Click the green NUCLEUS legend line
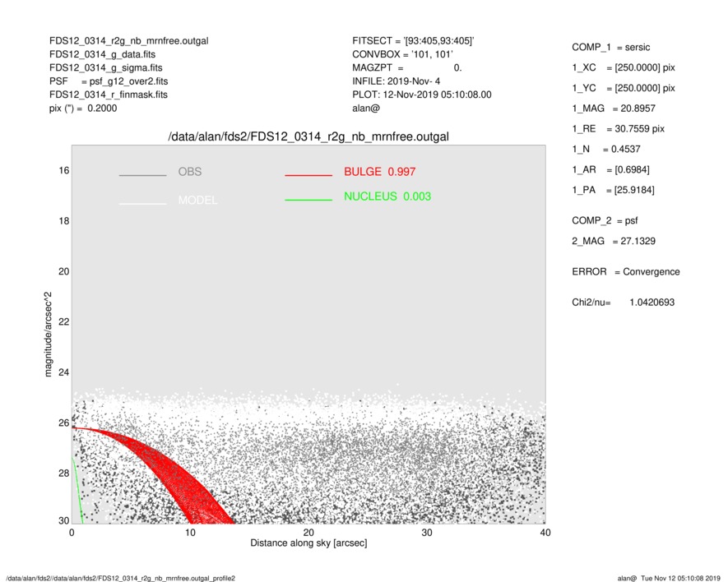This screenshot has width=728, height=582. [308, 200]
